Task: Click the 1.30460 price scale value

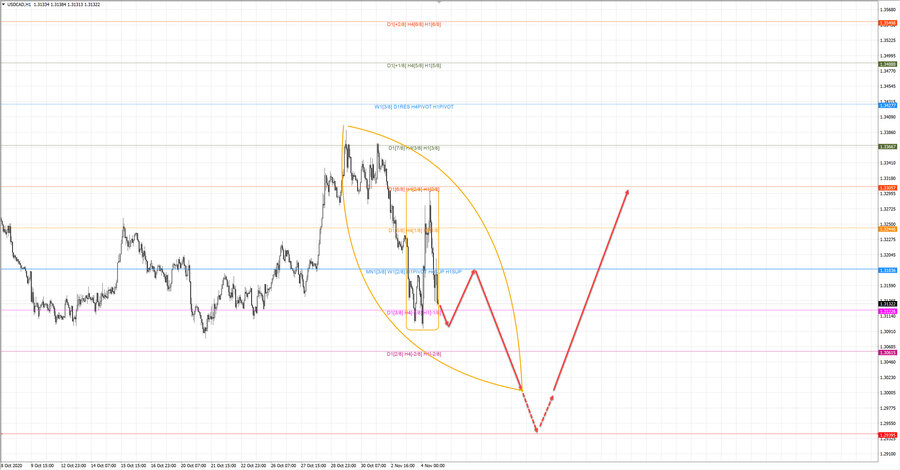Action: point(887,362)
